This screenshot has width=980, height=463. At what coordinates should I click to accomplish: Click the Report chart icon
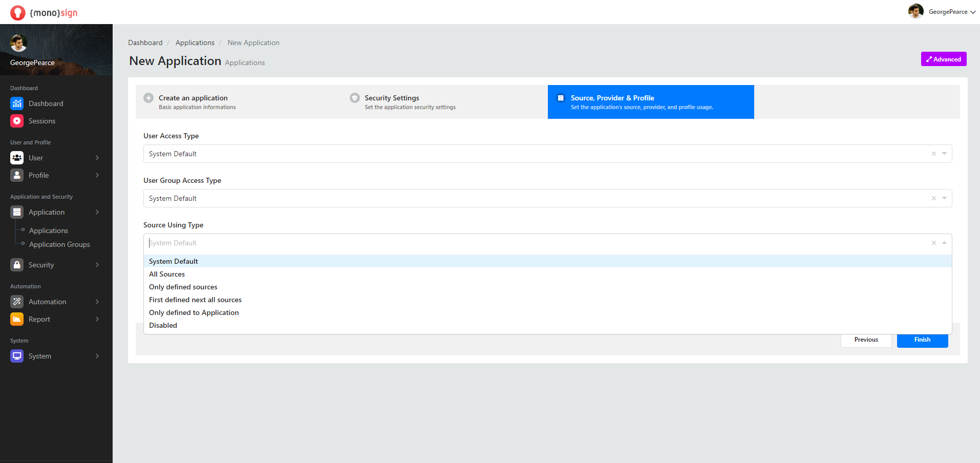click(x=17, y=319)
